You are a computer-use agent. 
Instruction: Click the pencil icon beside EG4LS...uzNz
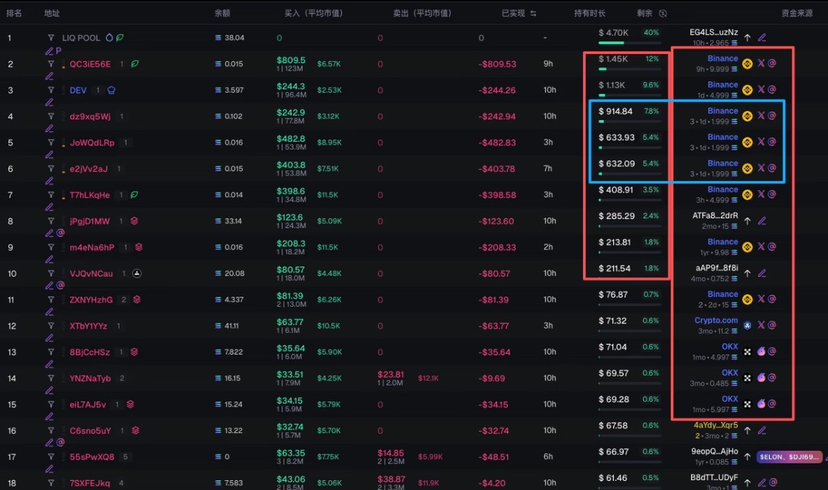point(762,37)
